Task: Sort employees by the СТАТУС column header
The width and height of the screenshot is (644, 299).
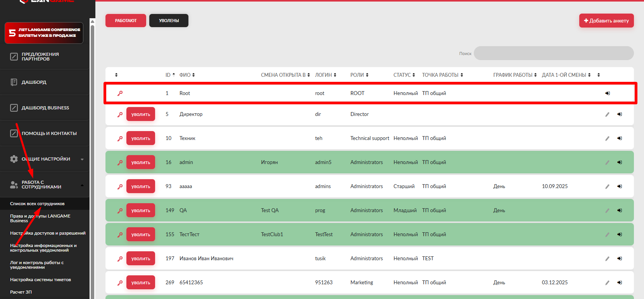Action: [404, 75]
